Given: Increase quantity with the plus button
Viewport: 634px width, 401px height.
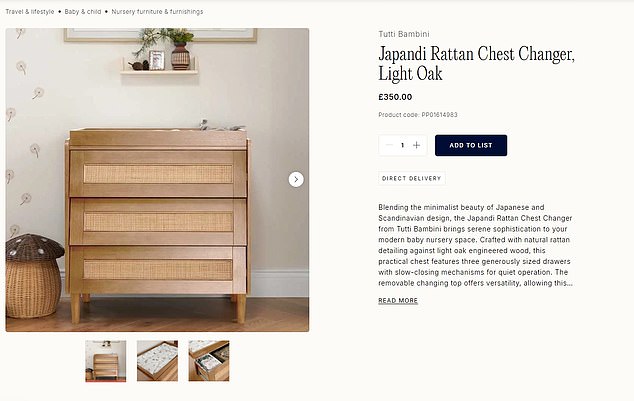Looking at the screenshot, I should tap(417, 145).
